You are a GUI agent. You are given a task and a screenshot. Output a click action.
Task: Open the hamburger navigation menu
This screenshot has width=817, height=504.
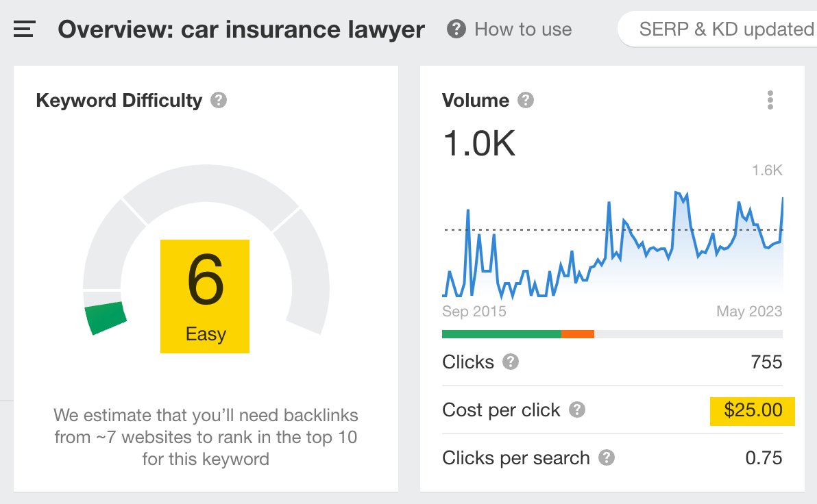[x=24, y=29]
